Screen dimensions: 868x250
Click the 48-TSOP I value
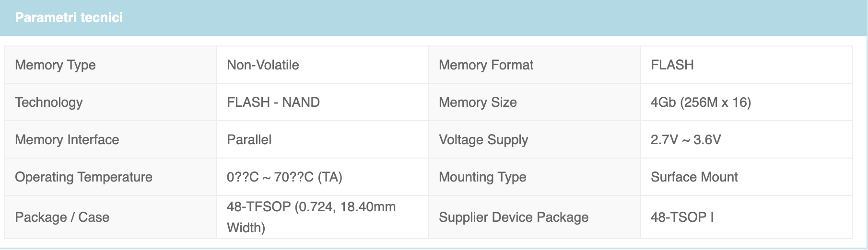tap(682, 217)
